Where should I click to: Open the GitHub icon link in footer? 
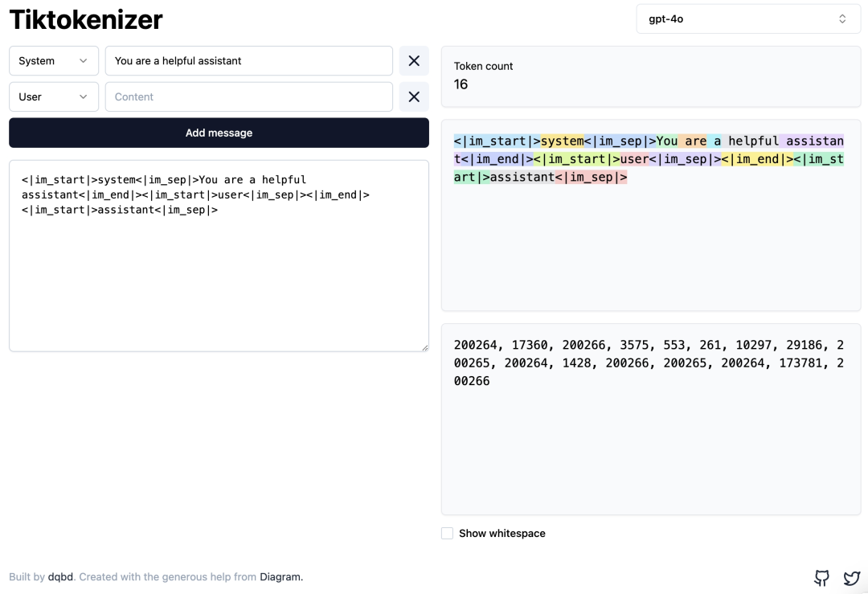point(821,577)
